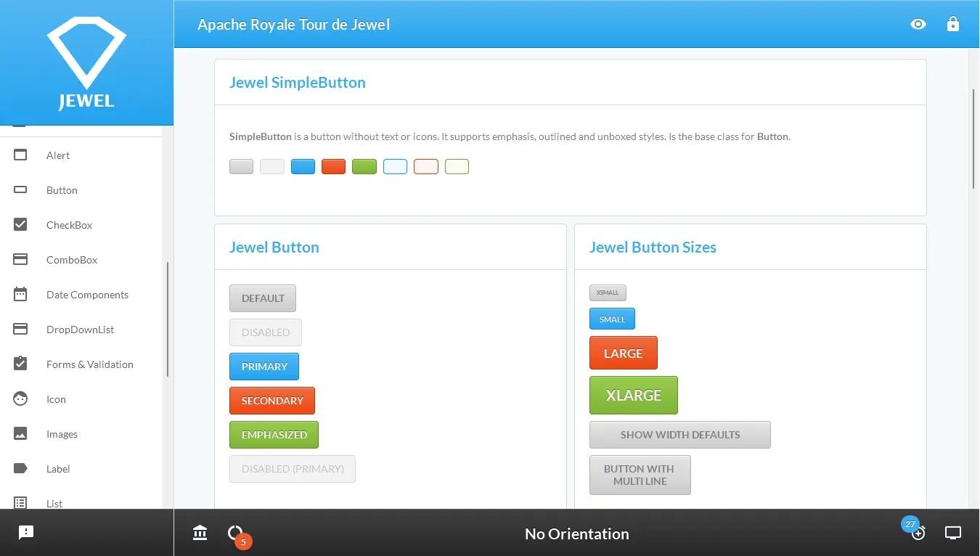Image resolution: width=980 pixels, height=556 pixels.
Task: Click the bank building icon in footer
Action: click(x=200, y=533)
